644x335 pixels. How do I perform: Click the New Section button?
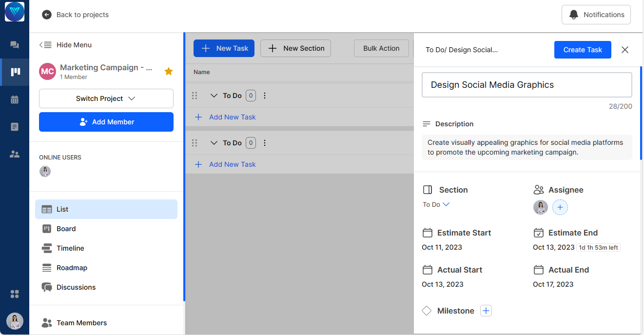(295, 48)
